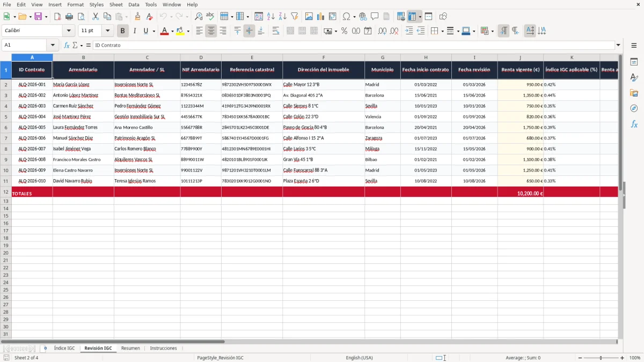
Task: Open Find & Replace
Action: pos(199,17)
